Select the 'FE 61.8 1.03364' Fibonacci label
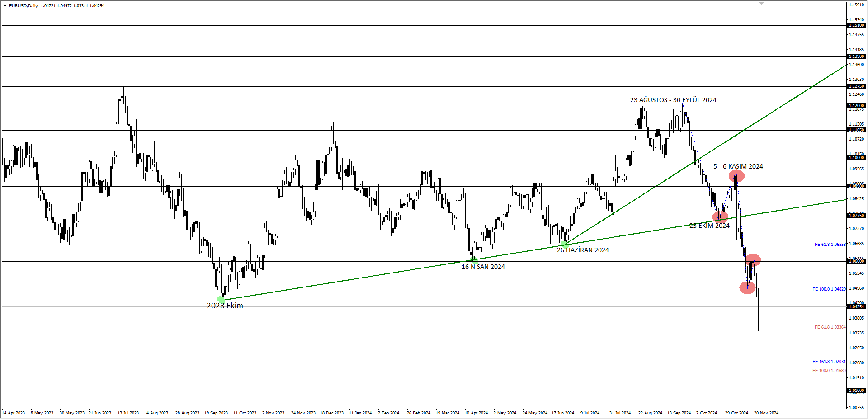The height and width of the screenshot is (419, 868). point(830,327)
